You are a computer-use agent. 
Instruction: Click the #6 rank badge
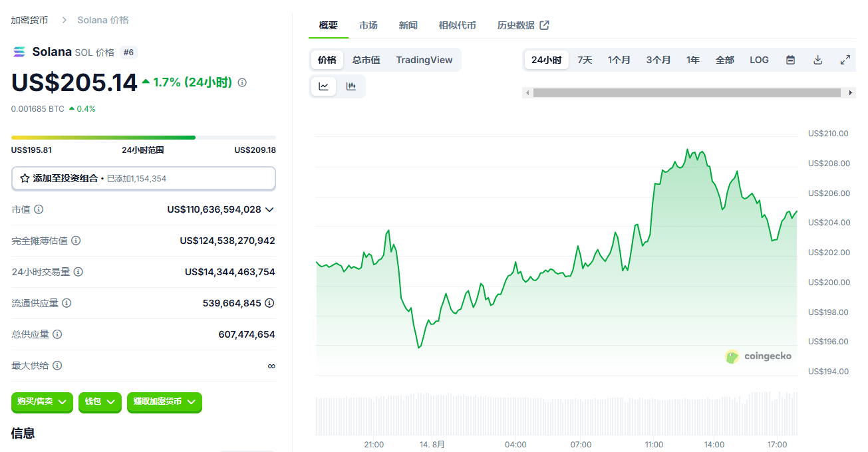(129, 52)
